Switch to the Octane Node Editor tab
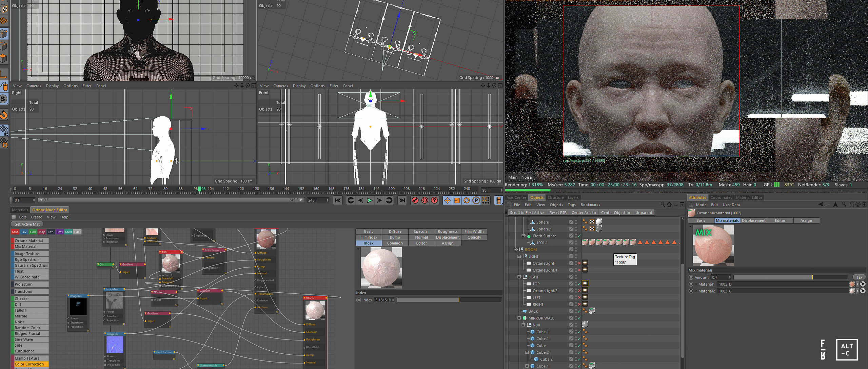 [50, 210]
